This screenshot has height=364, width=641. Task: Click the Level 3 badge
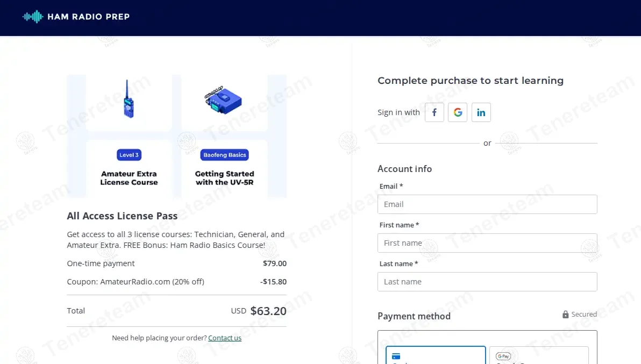click(x=129, y=155)
